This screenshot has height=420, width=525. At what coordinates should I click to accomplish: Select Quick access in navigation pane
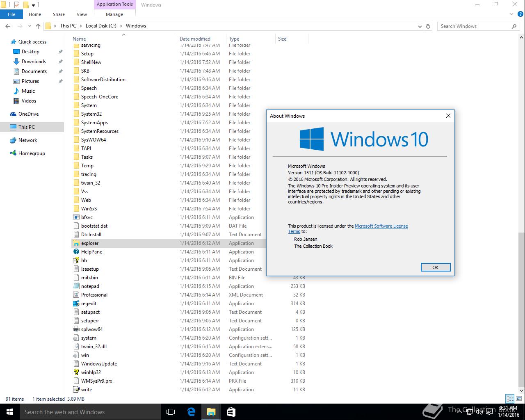pyautogui.click(x=32, y=42)
